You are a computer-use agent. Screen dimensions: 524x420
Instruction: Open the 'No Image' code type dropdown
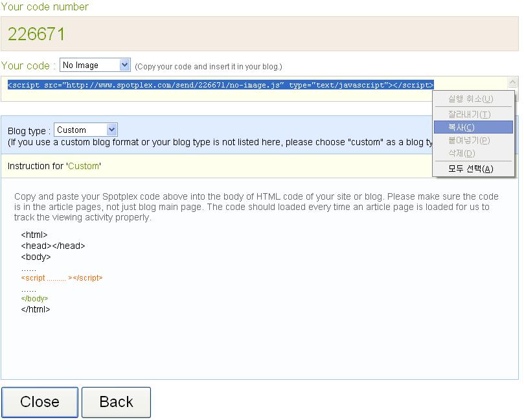pos(95,65)
